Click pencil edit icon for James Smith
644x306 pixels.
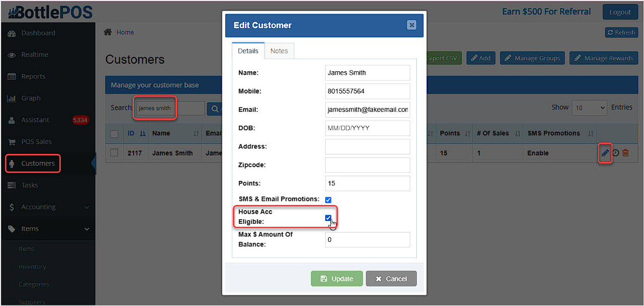[x=605, y=153]
